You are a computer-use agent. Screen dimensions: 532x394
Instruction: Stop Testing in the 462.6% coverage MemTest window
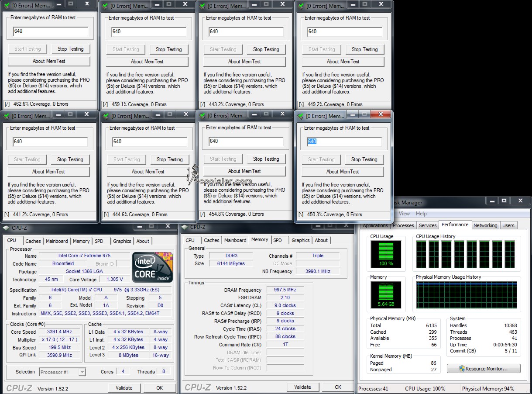point(70,49)
